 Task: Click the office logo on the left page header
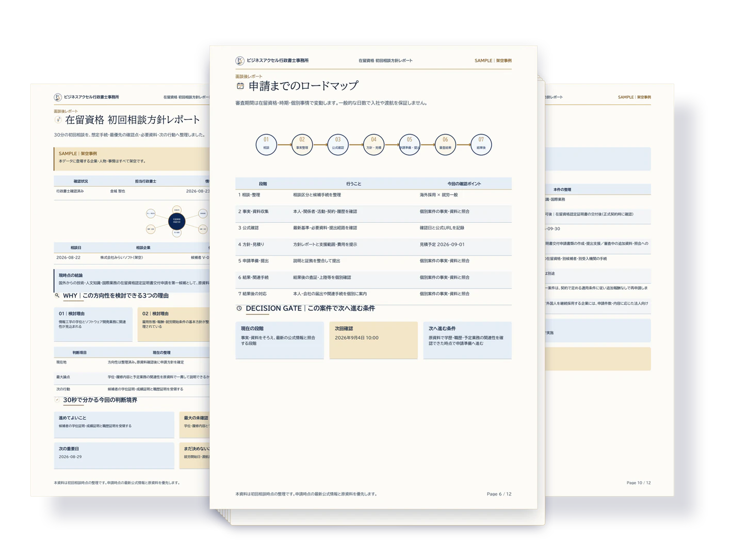(x=58, y=97)
